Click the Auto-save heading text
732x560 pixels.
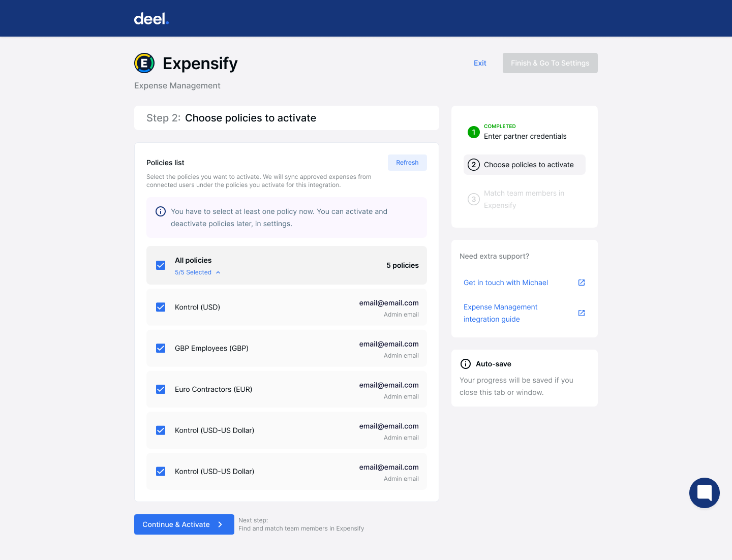(x=494, y=364)
